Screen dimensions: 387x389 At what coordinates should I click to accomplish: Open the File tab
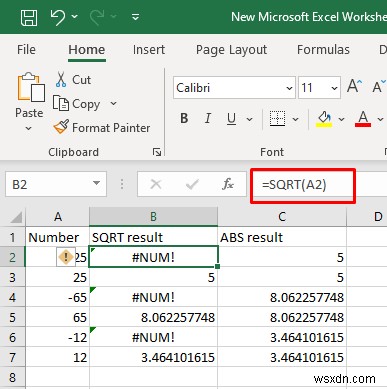coord(26,50)
